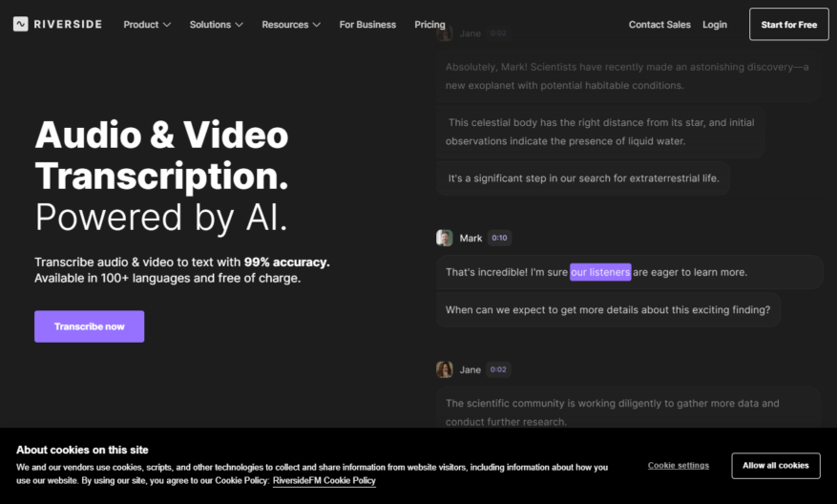Click 'About cookies on this site' heading
Viewport: 837px width, 504px height.
[82, 450]
